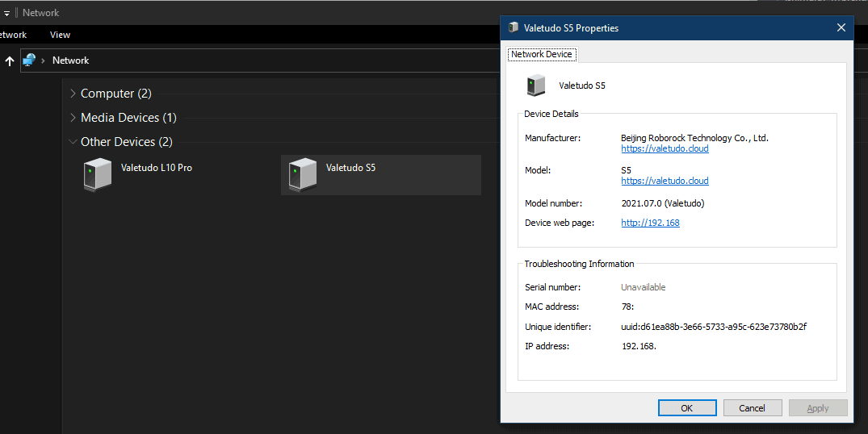Click the Model value S5
This screenshot has width=868, height=434.
pyautogui.click(x=626, y=170)
